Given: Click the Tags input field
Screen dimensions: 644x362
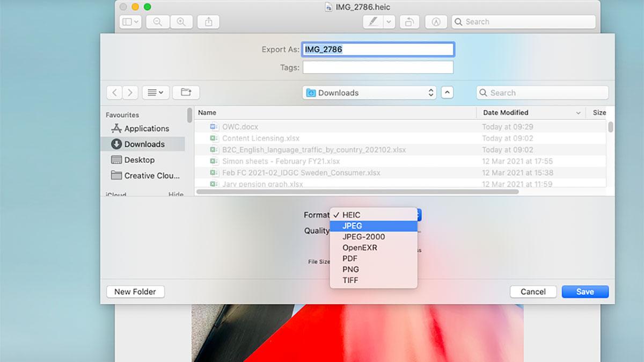Looking at the screenshot, I should tap(378, 67).
